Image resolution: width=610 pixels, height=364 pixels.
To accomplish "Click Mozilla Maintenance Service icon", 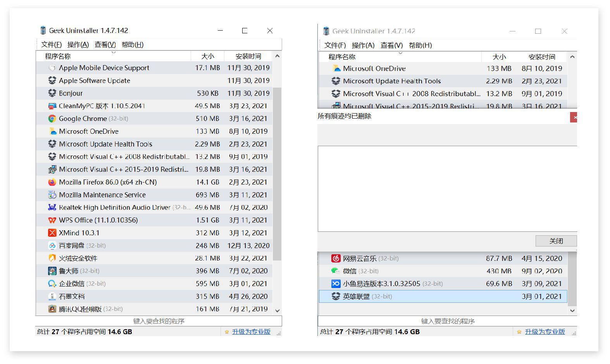I will pyautogui.click(x=52, y=195).
